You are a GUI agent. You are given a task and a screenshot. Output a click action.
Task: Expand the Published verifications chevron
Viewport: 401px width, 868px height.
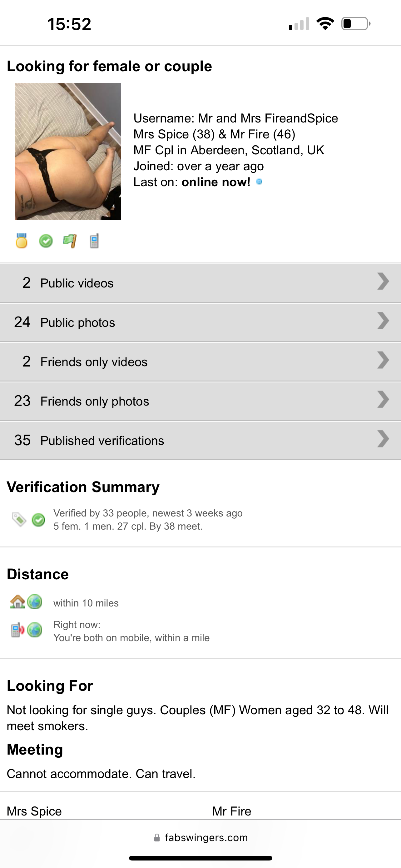383,439
